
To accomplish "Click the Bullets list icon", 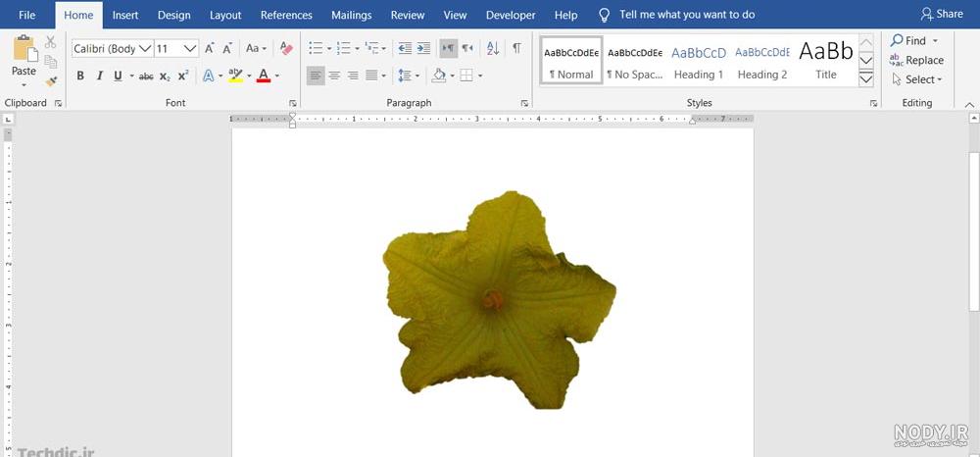I will pos(316,48).
